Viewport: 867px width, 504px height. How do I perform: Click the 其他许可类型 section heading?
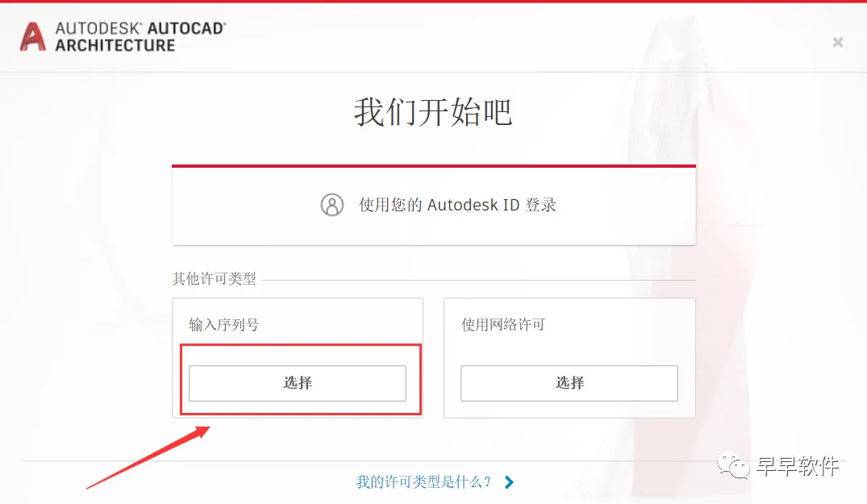[x=214, y=278]
